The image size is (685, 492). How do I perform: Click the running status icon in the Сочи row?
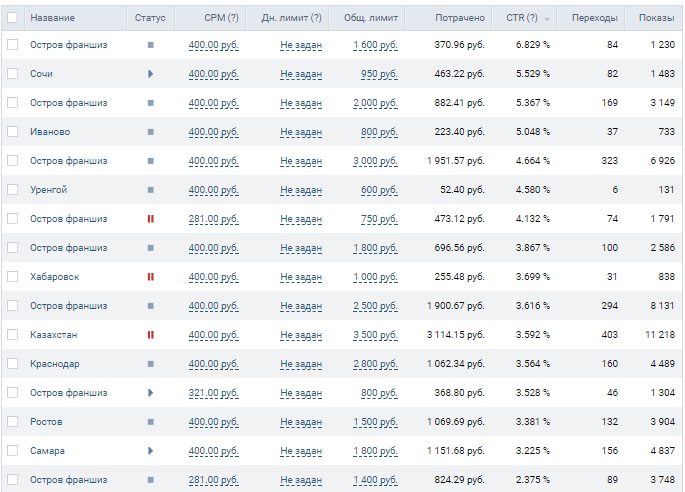coord(151,73)
